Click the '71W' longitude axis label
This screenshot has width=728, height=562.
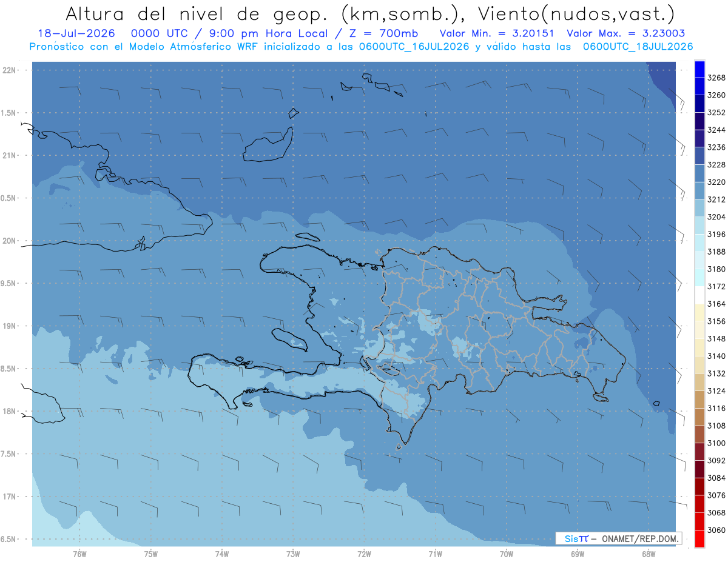(435, 554)
